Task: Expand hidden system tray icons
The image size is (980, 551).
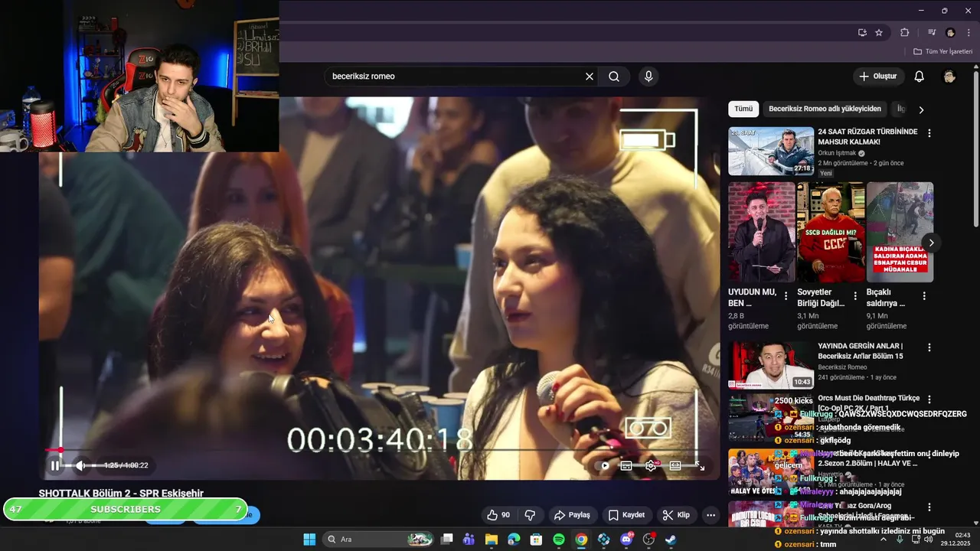Action: coord(884,540)
